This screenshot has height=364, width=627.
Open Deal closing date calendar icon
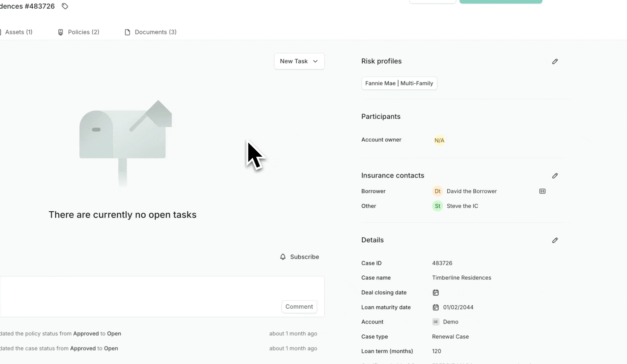click(436, 293)
